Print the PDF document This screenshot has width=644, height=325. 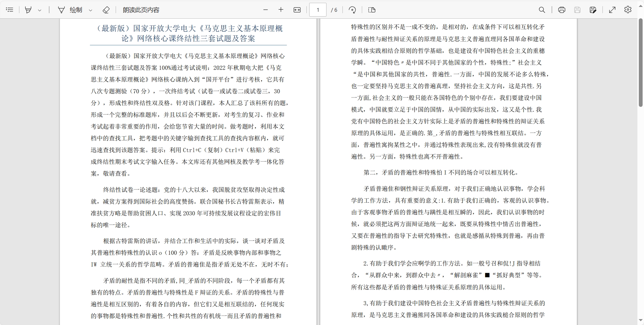pyautogui.click(x=562, y=10)
